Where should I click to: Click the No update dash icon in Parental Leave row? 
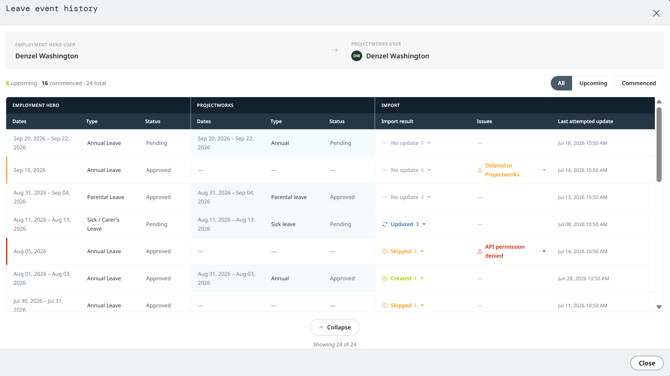(385, 197)
